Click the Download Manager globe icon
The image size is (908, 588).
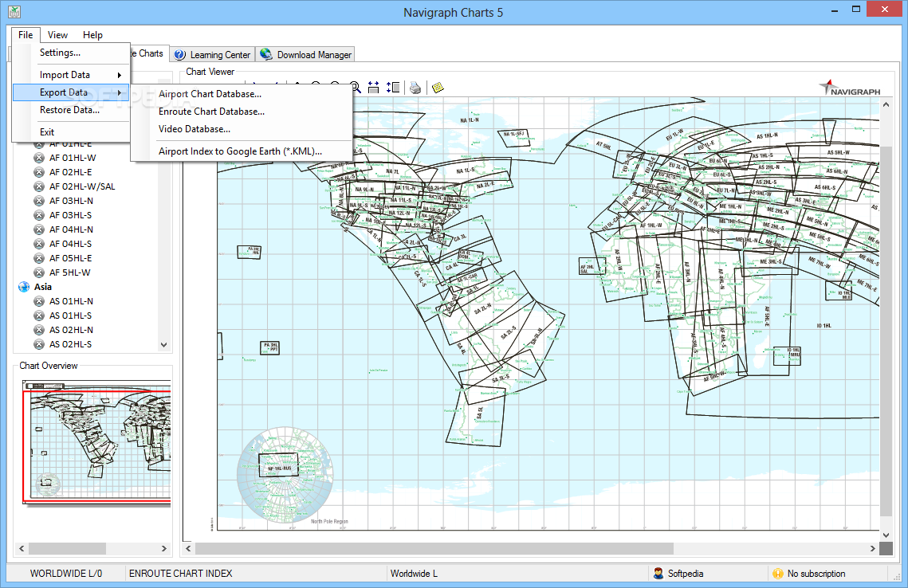265,54
